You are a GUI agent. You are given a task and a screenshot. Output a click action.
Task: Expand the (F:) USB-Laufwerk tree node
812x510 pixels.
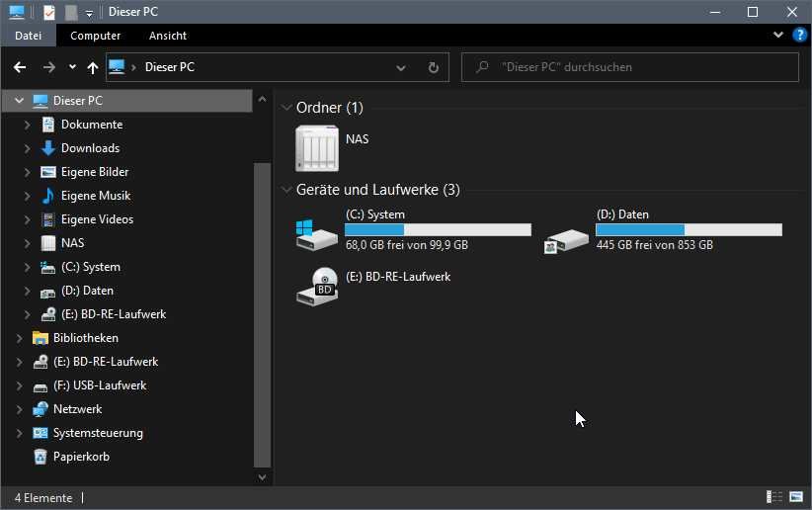19,385
